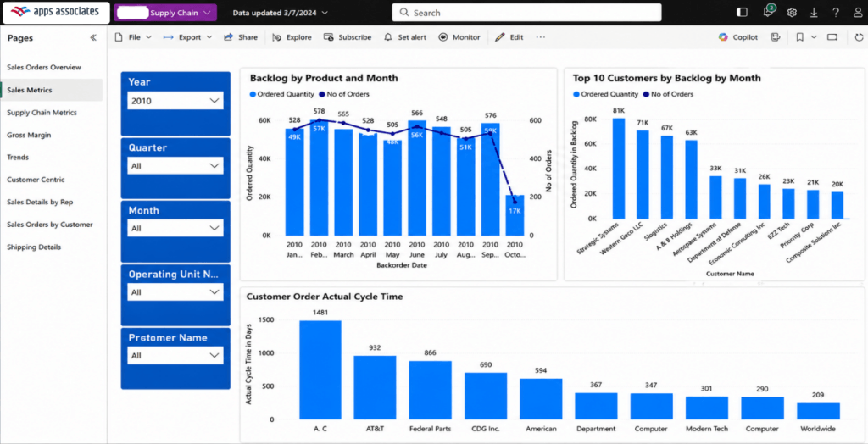868x444 pixels.
Task: Expand the bookmark chevron dropdown
Action: (x=814, y=37)
